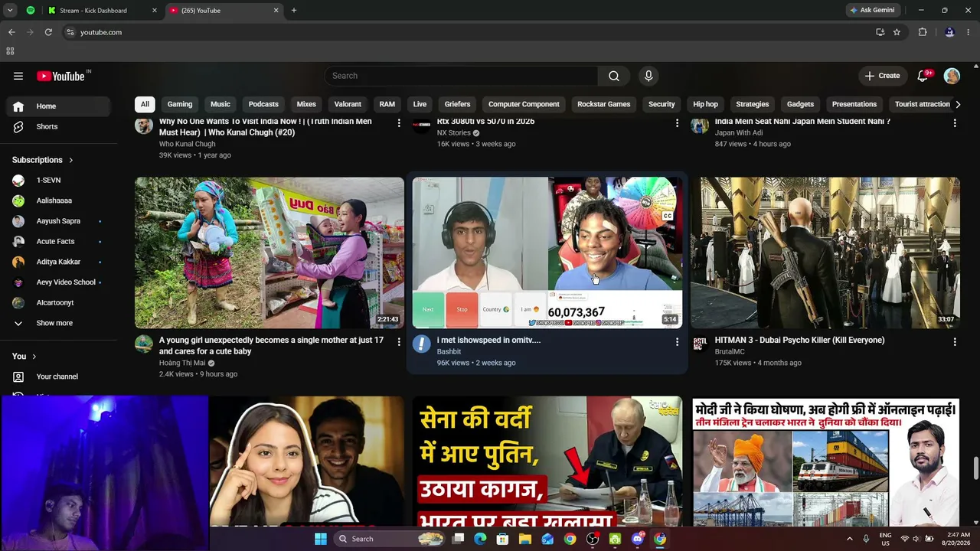
Task: Open the Windows Start menu
Action: pos(321,539)
